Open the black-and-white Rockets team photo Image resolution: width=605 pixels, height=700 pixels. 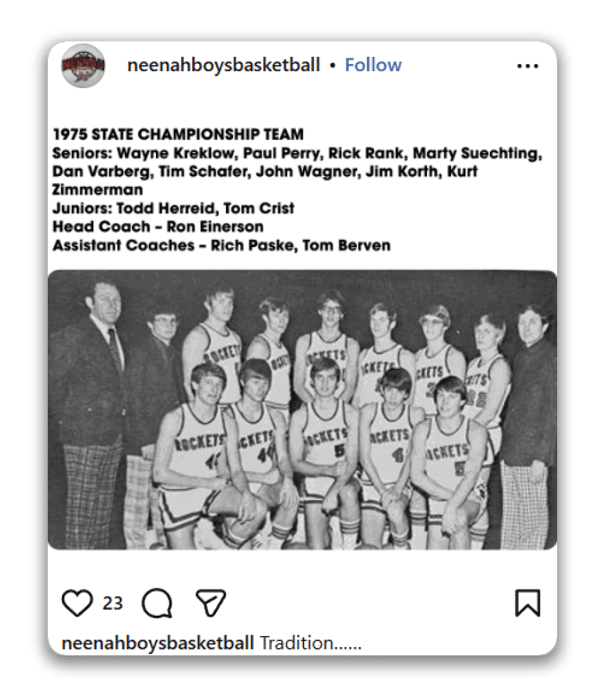point(302,410)
